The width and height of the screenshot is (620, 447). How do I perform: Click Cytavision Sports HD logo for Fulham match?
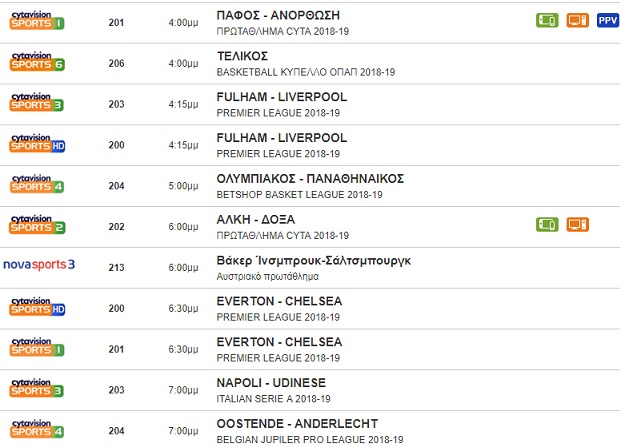pos(37,144)
